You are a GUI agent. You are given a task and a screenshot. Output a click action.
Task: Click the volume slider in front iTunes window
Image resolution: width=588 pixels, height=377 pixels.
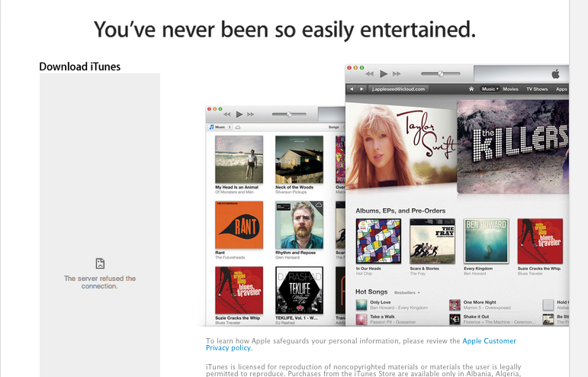pos(441,74)
